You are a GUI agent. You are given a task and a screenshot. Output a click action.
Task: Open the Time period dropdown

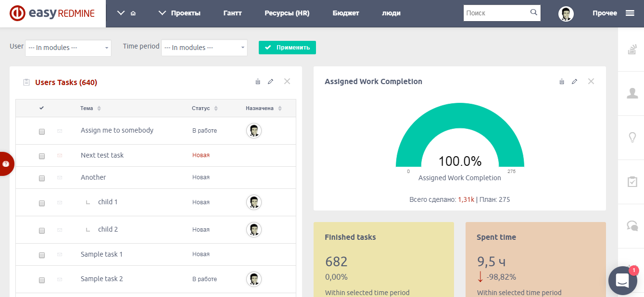click(x=204, y=48)
